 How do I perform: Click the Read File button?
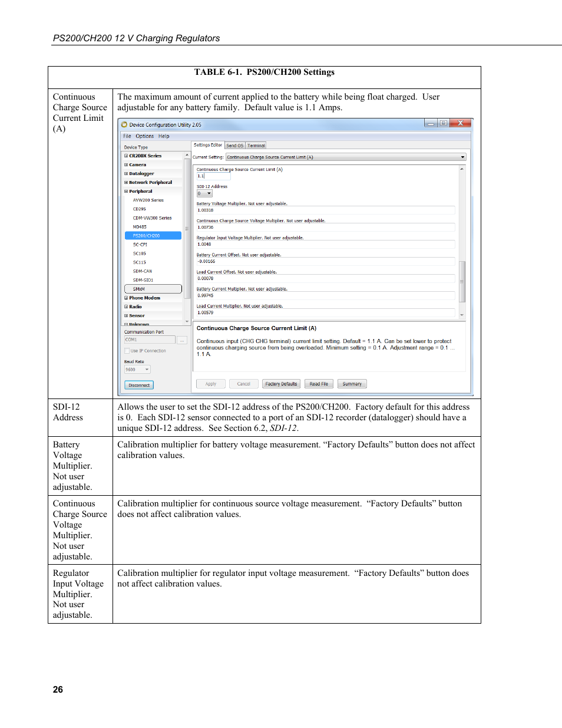click(319, 384)
